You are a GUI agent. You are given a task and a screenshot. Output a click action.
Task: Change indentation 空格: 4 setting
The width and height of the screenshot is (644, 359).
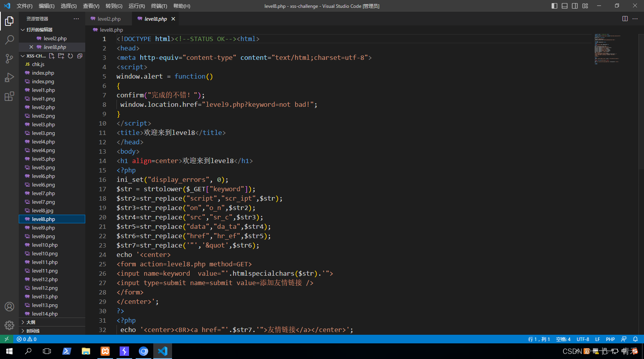(563, 339)
